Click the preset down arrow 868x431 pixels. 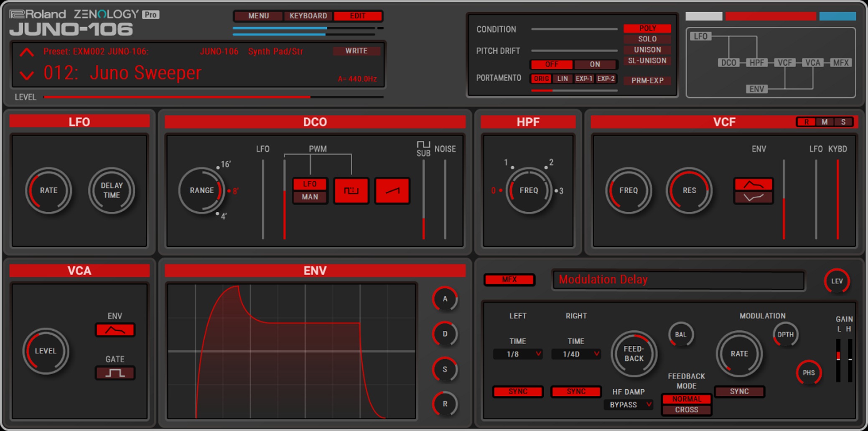(x=27, y=75)
